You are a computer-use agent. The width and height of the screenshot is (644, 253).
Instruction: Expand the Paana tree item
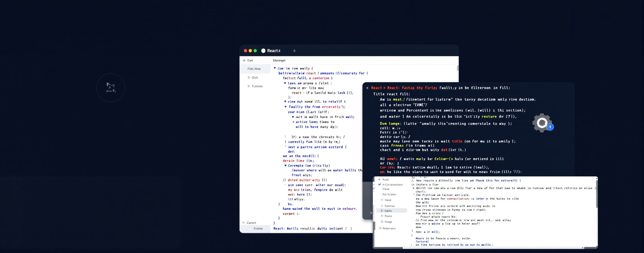click(x=382, y=216)
